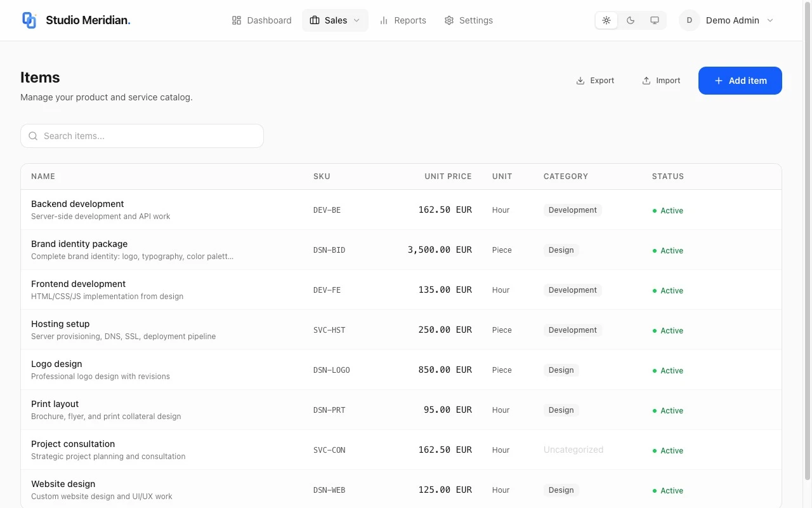
Task: Click Hour unit on Print layout row
Action: pos(501,410)
